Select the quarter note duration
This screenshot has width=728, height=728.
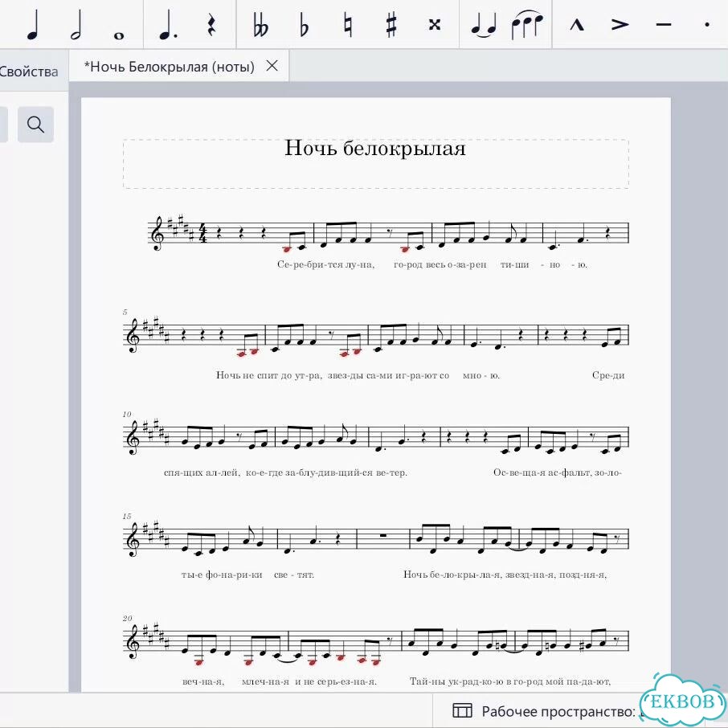coord(33,25)
